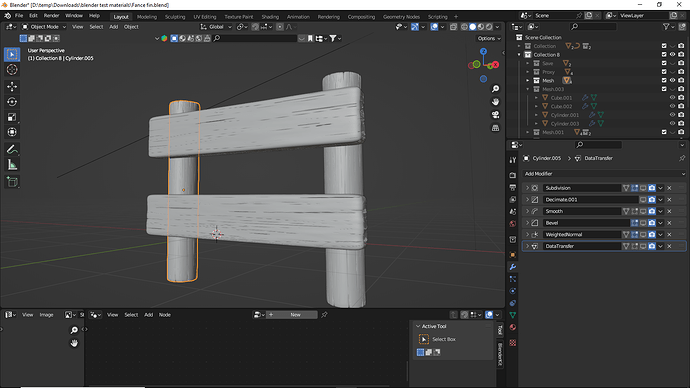Open the Add Modifier dropdown
Screen dimensions: 690x388
coord(604,174)
